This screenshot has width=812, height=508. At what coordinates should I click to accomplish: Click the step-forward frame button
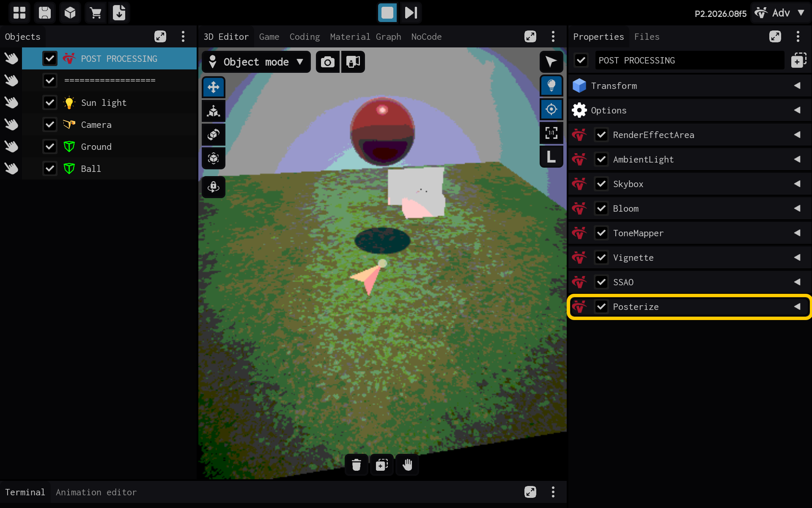pos(411,13)
